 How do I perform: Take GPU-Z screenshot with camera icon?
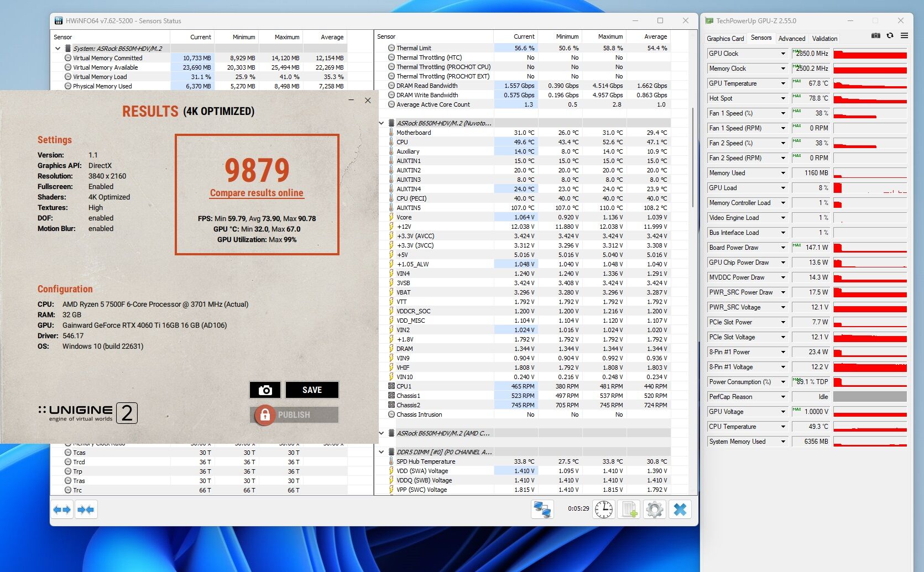pos(876,35)
